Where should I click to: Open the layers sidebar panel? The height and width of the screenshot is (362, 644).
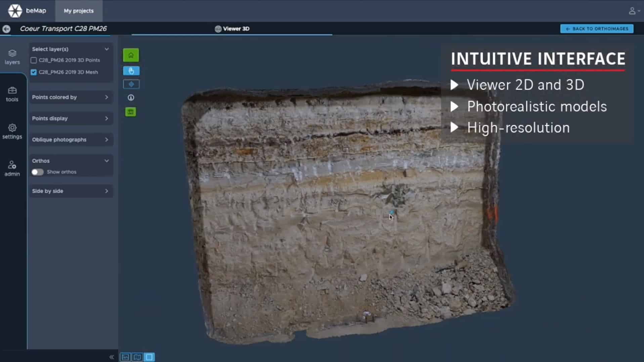12,57
